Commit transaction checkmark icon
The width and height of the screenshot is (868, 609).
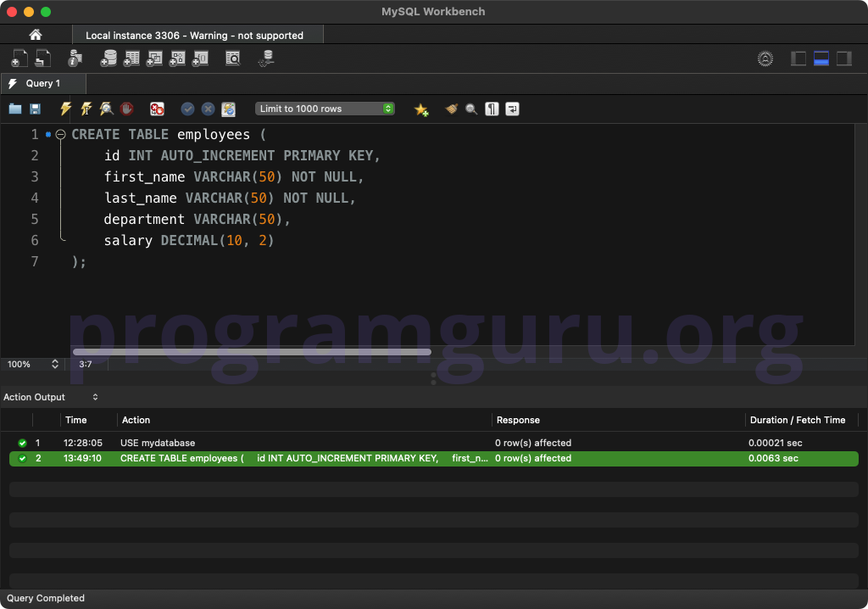(187, 109)
